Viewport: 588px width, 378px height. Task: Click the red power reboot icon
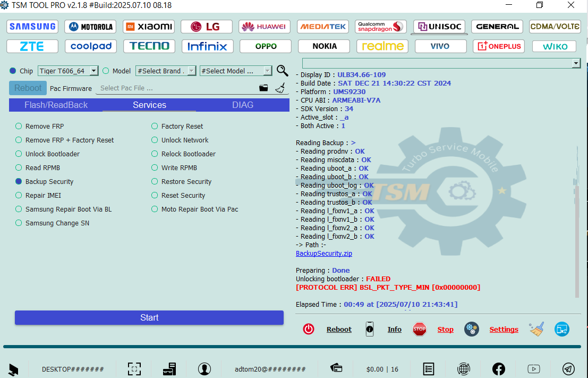click(x=309, y=329)
